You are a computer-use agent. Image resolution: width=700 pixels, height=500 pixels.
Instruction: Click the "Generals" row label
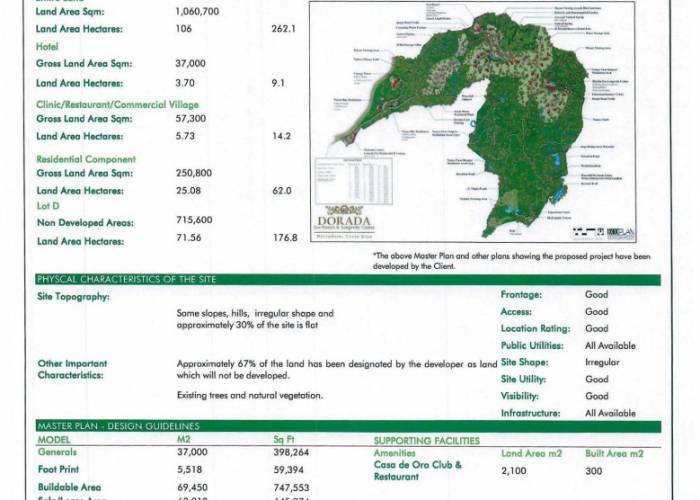[57, 452]
